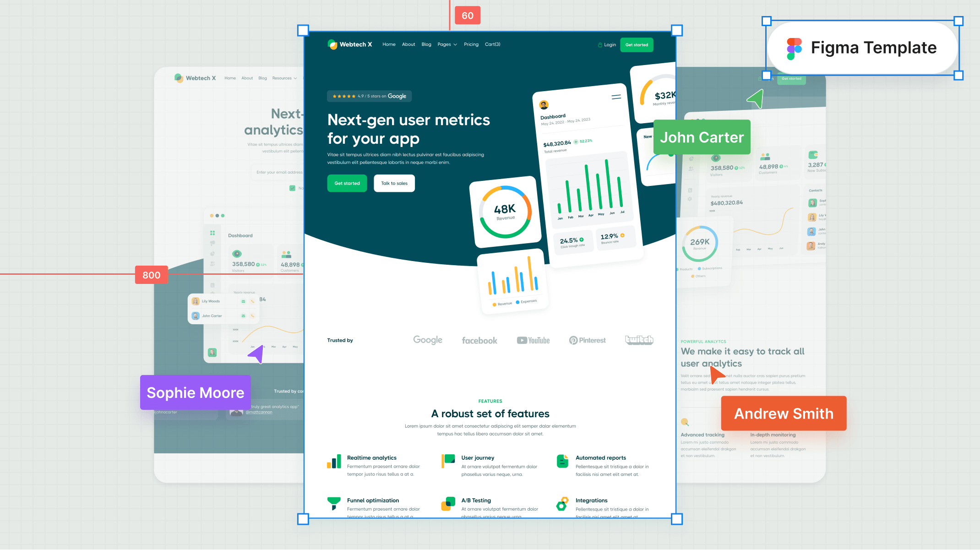
Task: Click the Webtech X logo in center page
Action: point(350,44)
